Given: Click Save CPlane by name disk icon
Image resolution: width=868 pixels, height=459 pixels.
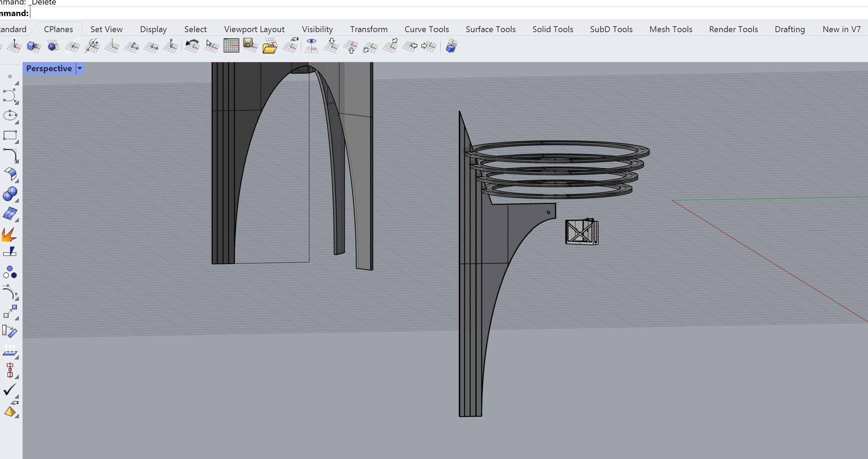Looking at the screenshot, I should tap(250, 46).
